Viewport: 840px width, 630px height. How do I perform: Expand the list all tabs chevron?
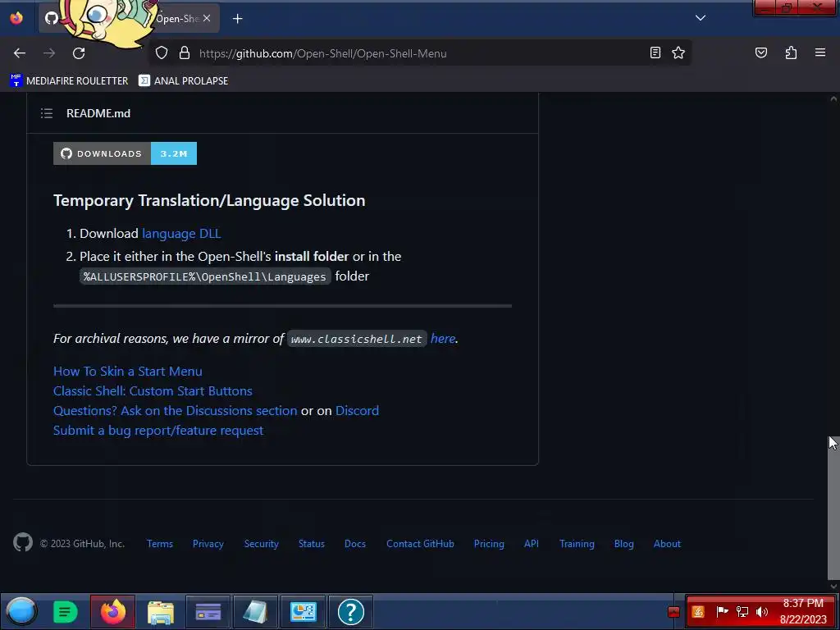point(701,18)
